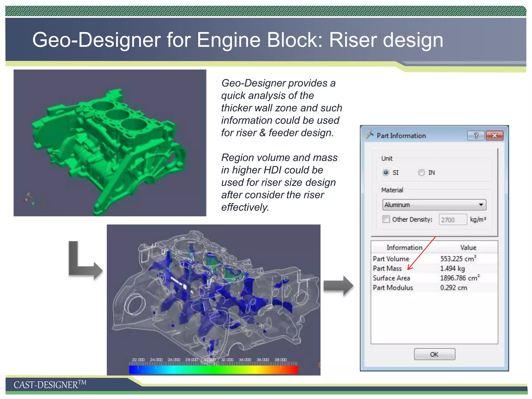532x399 pixels.
Task: Click the green engine block model image
Action: click(110, 143)
